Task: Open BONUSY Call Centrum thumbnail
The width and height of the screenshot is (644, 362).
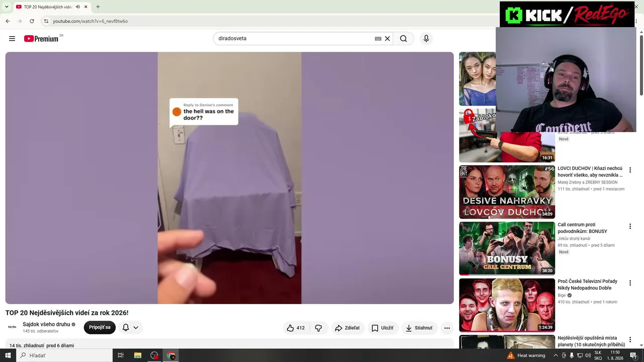Action: click(x=507, y=248)
